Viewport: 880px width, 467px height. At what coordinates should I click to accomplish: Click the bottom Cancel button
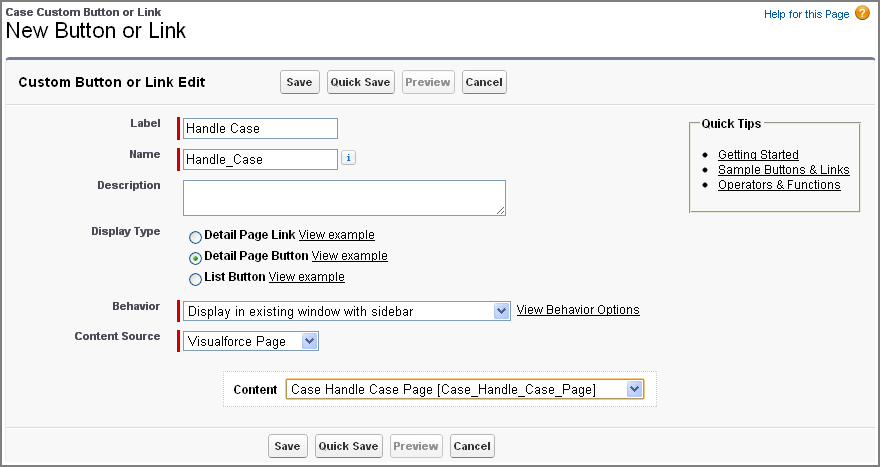coord(472,446)
